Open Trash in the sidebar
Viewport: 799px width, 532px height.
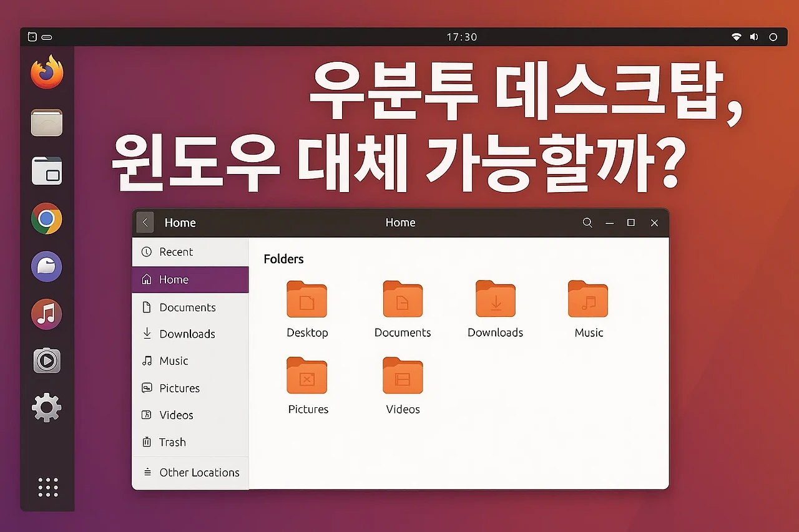190,442
